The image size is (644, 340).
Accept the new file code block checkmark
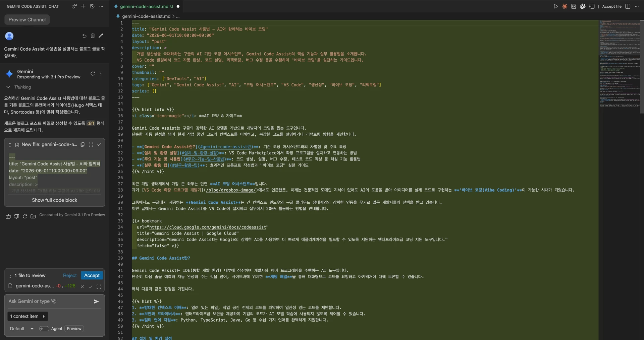coord(99,145)
